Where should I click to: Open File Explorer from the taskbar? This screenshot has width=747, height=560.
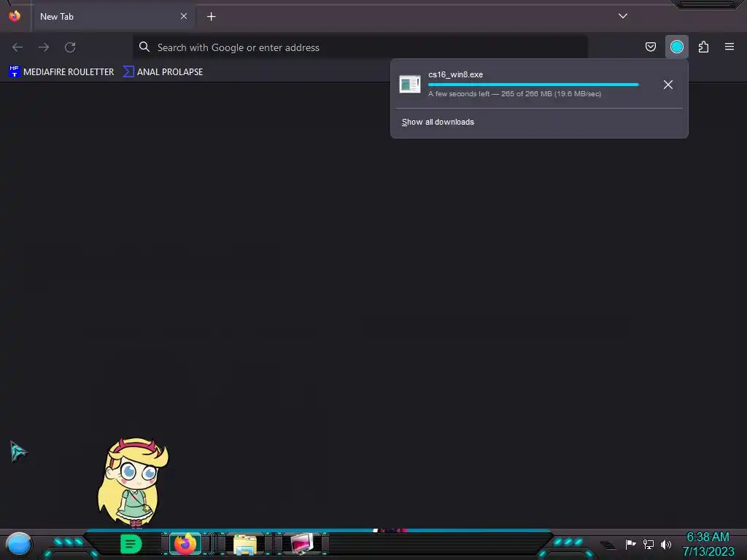pos(245,545)
